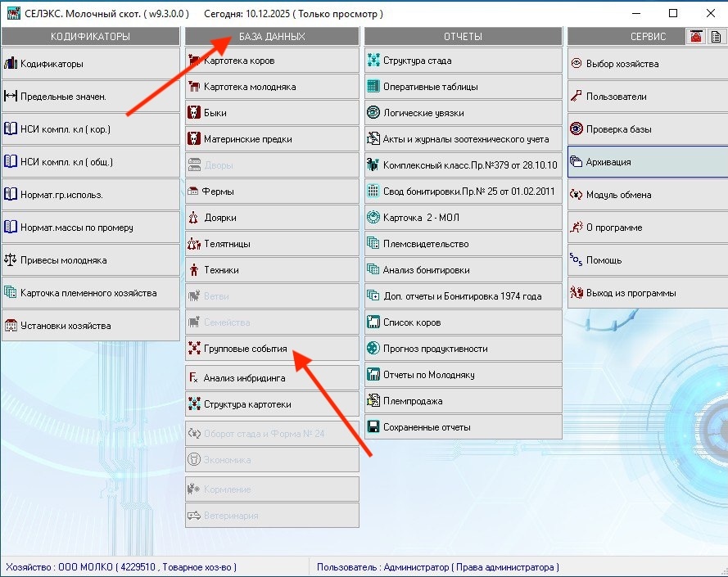Click the Предельные значен. arrows icon

(10, 96)
